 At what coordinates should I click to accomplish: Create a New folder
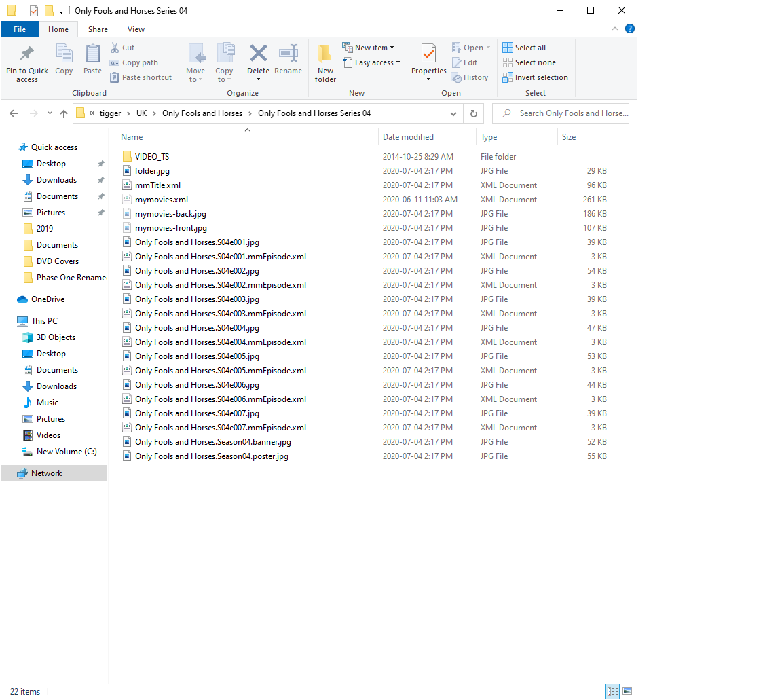[x=325, y=63]
